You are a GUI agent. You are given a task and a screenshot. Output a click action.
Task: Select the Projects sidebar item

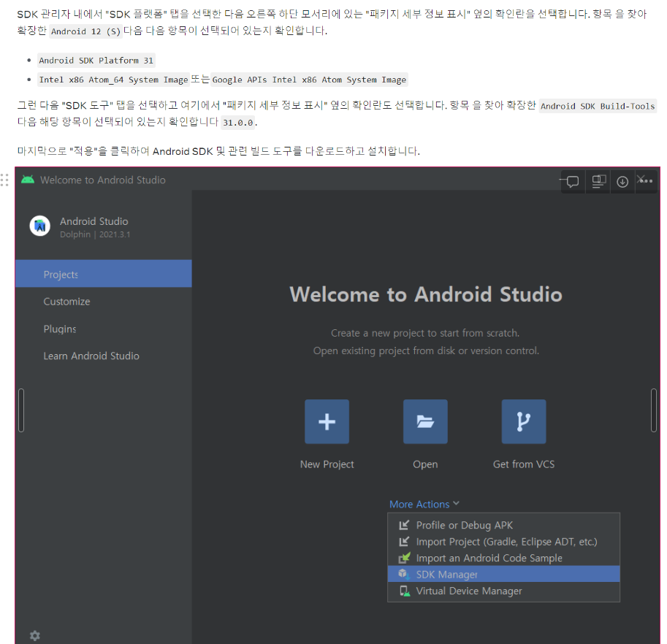103,274
